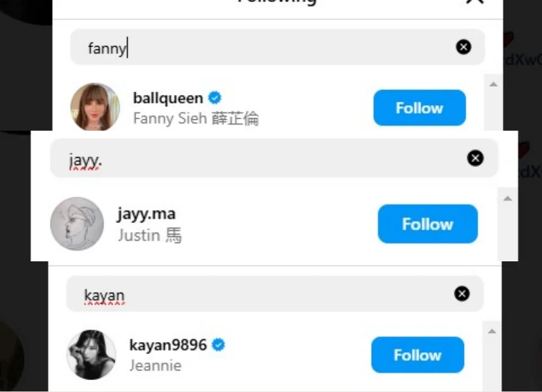Viewport: 542px width, 392px height.
Task: Follow the ballqueen account
Action: click(x=420, y=108)
